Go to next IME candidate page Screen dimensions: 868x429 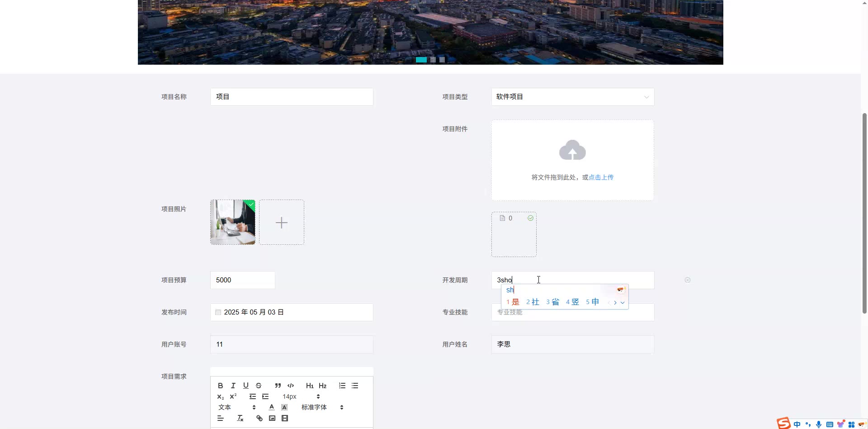(x=615, y=302)
